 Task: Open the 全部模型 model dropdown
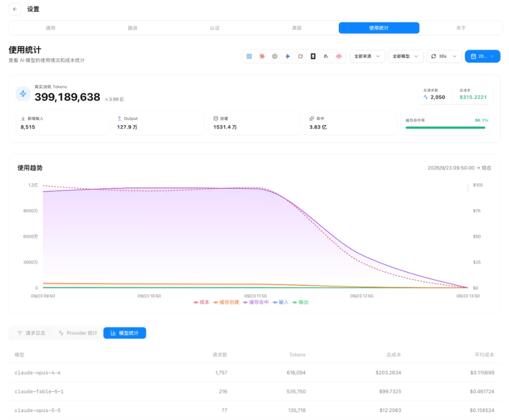406,57
